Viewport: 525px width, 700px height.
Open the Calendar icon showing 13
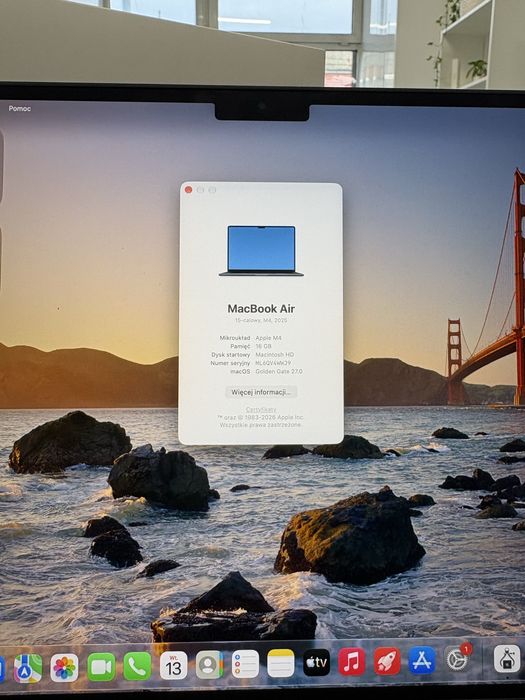pyautogui.click(x=174, y=666)
